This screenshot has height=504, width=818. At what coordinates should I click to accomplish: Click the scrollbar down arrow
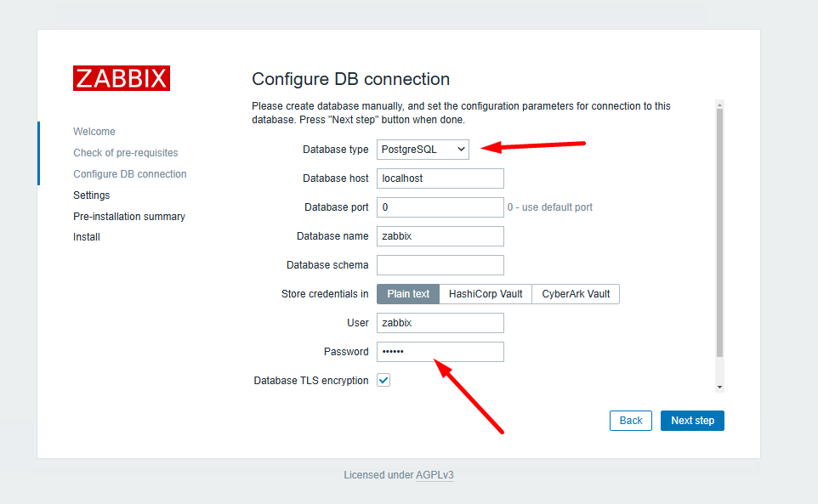(x=719, y=388)
